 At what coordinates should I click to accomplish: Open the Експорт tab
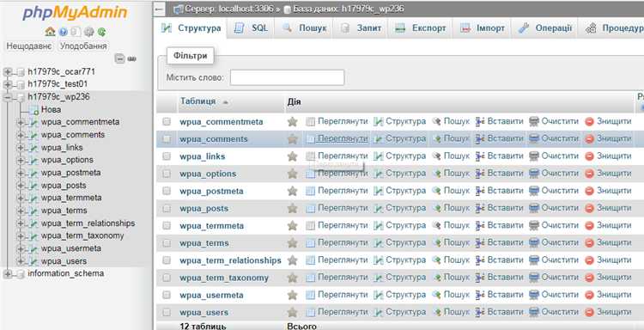(421, 28)
